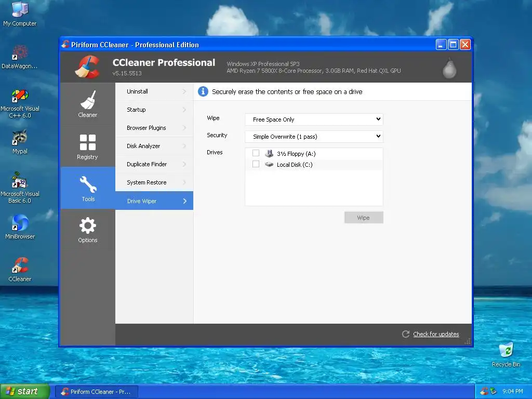Tick the Local Disk (C:) checkbox
The height and width of the screenshot is (399, 532).
256,164
